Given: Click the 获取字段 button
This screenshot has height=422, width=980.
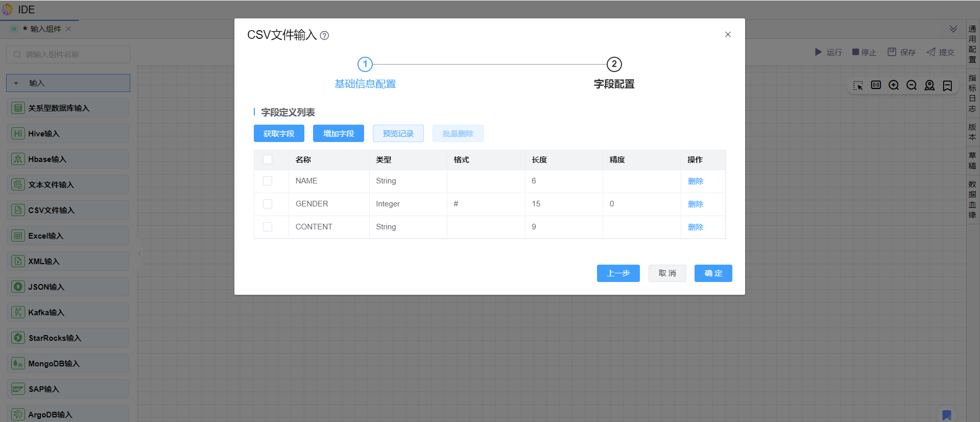Looking at the screenshot, I should 279,133.
